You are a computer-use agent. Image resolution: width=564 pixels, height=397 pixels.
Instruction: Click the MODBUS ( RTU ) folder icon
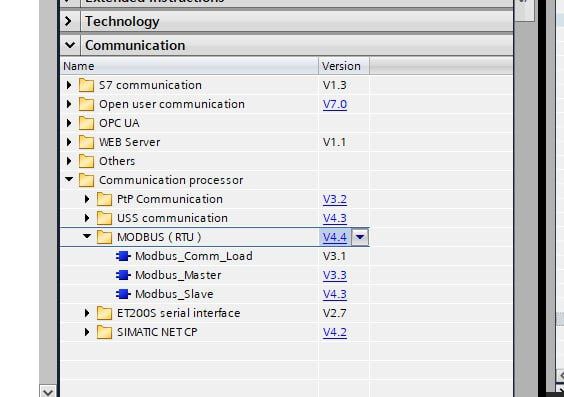point(104,237)
